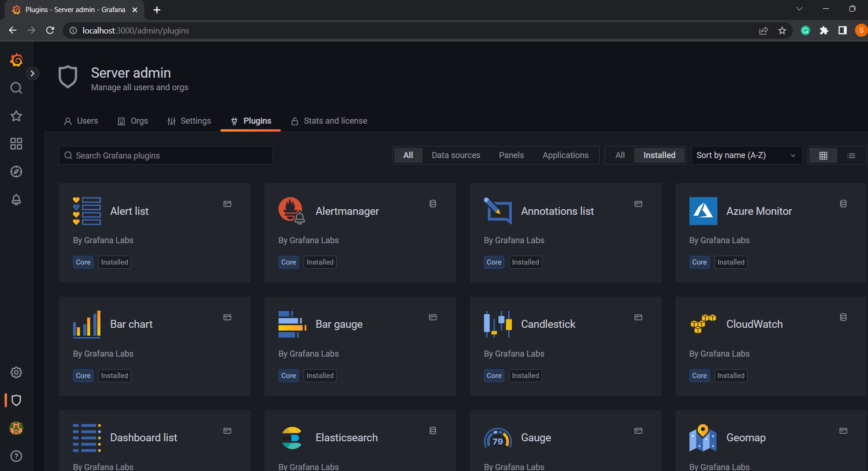The height and width of the screenshot is (471, 868).
Task: Filter plugins by Data sources type
Action: tap(456, 155)
